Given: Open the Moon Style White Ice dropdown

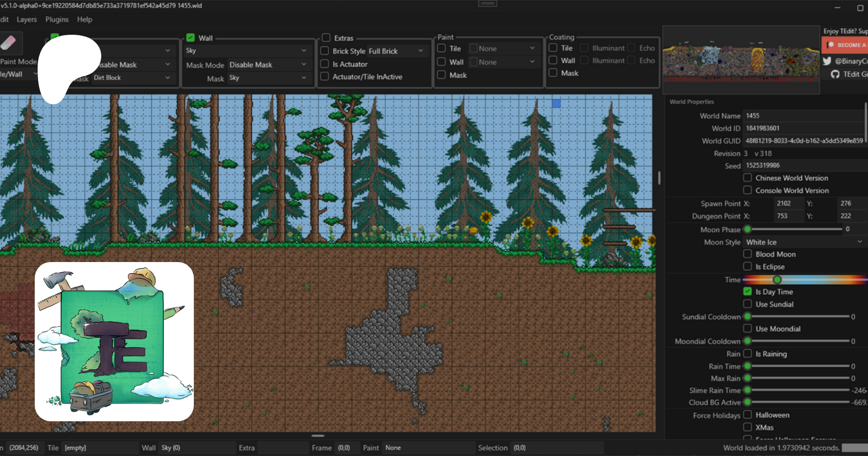Looking at the screenshot, I should (x=804, y=242).
